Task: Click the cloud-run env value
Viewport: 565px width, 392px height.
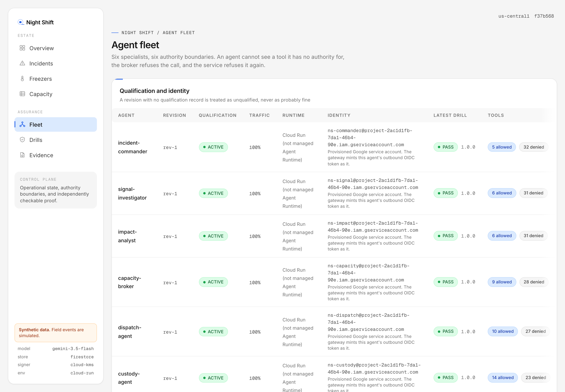Action: [82, 373]
